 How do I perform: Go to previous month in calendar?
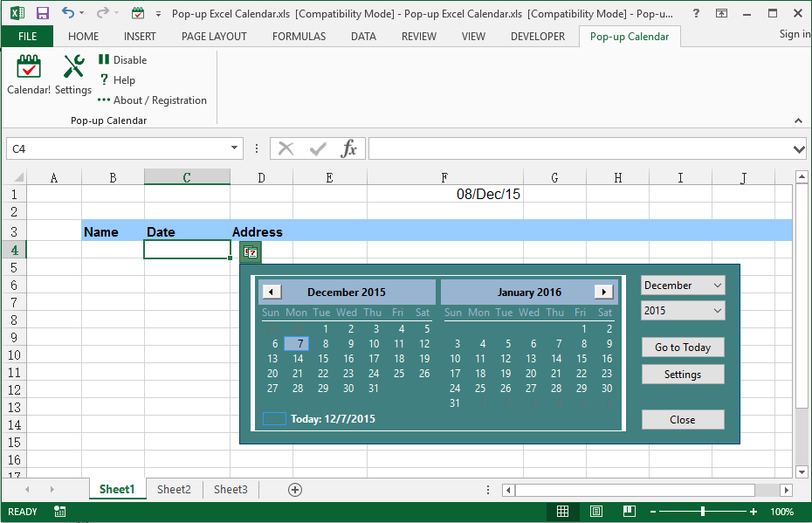272,292
